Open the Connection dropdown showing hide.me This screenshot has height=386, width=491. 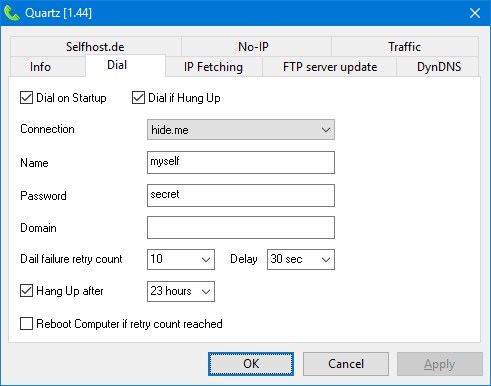tap(241, 130)
